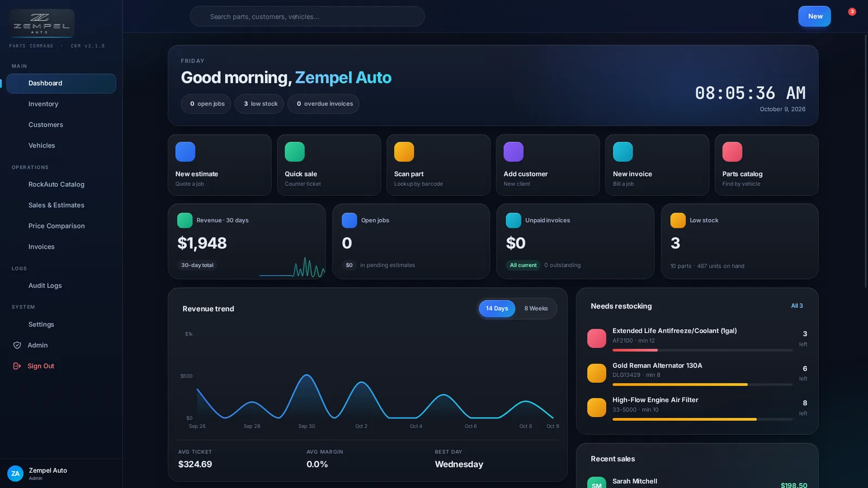View All 3 restocking items

[x=797, y=306]
